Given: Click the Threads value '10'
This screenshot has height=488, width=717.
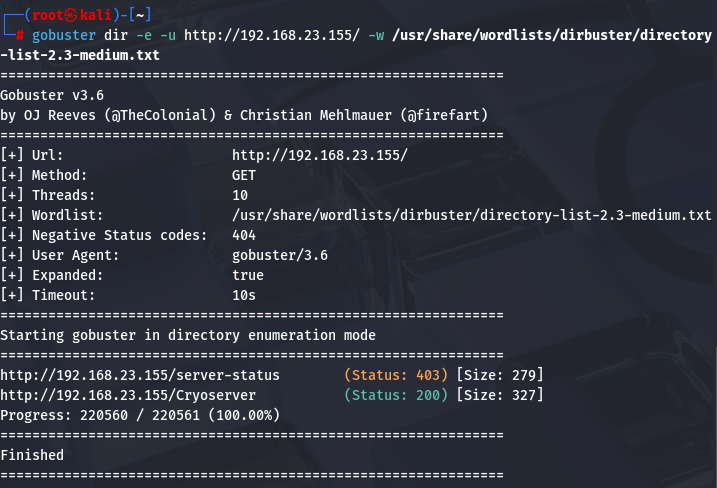Looking at the screenshot, I should point(240,195).
